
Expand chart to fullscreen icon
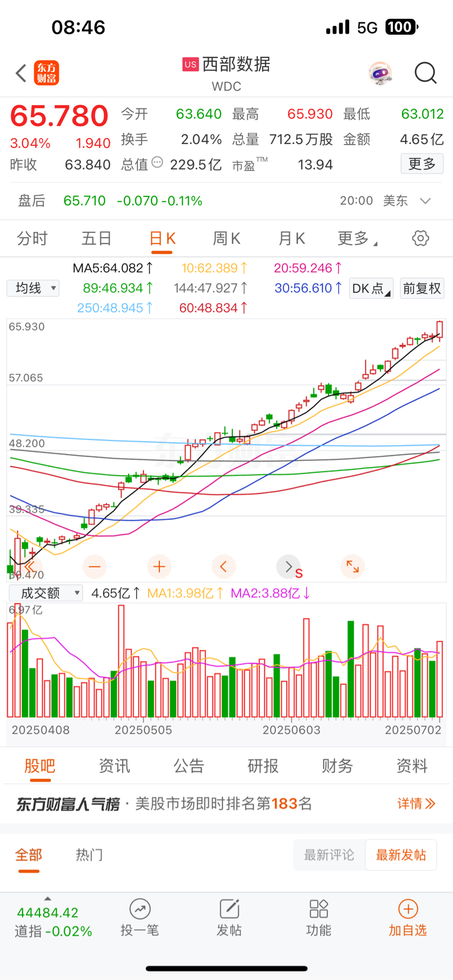353,567
